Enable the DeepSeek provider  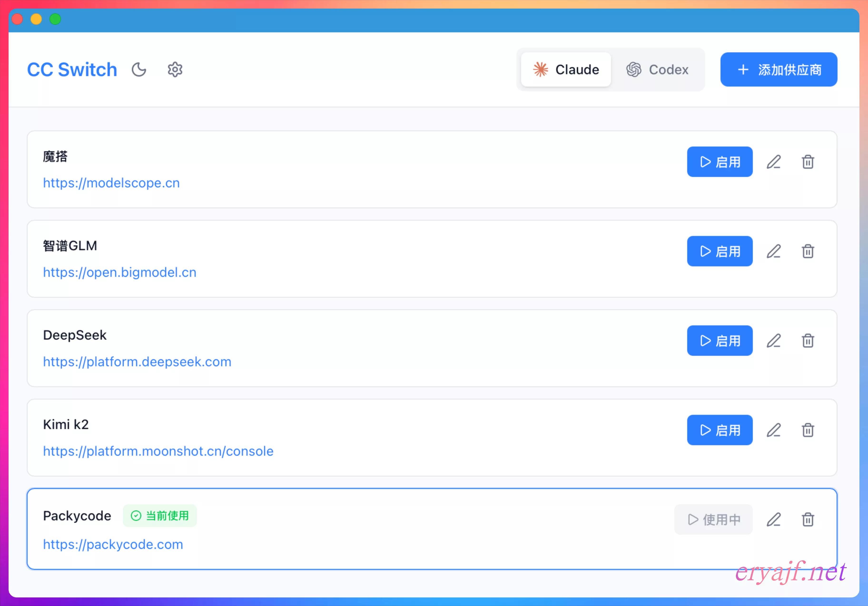tap(720, 341)
